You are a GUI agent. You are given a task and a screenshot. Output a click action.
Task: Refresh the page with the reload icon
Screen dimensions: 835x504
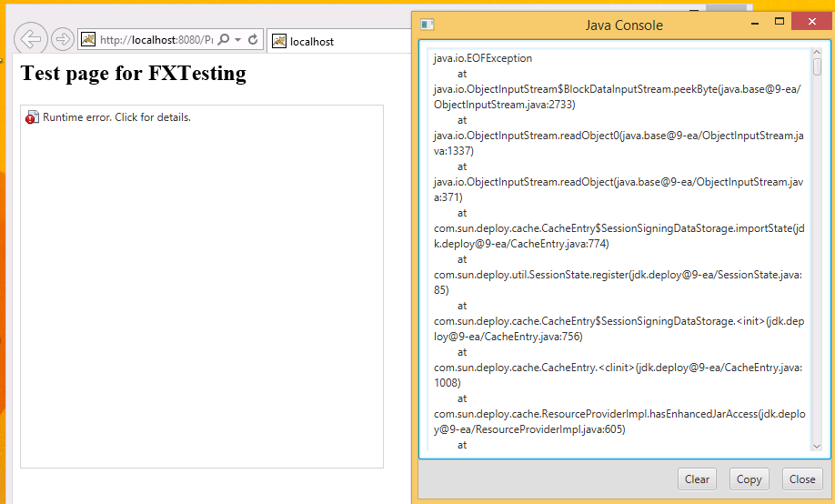pos(253,39)
